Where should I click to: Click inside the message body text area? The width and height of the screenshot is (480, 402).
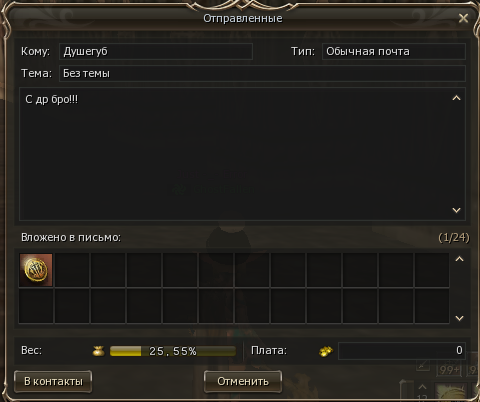(x=233, y=154)
